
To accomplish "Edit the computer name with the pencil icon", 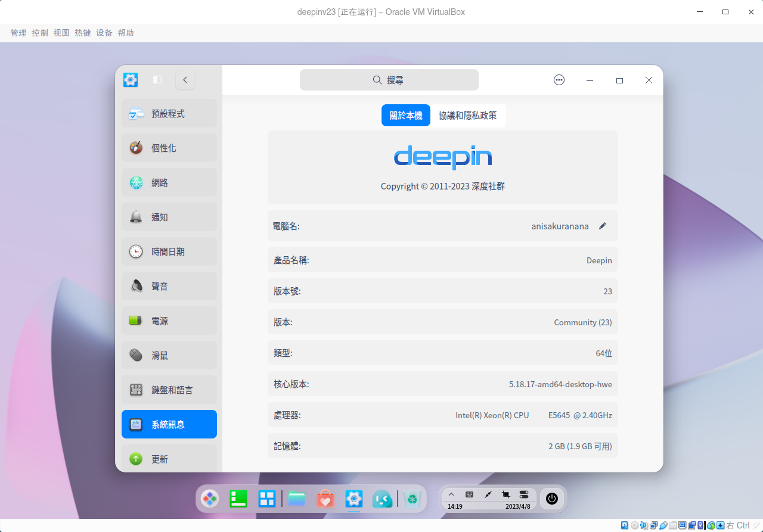I will [x=603, y=226].
